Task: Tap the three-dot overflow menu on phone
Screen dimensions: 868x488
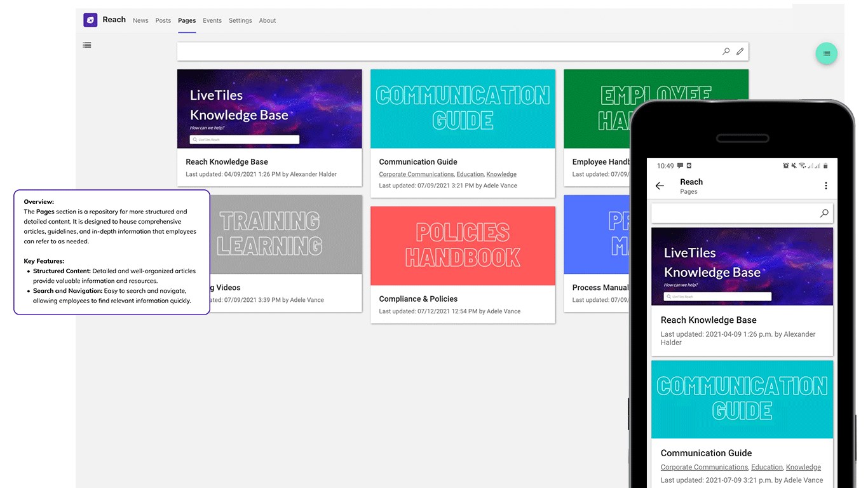Action: 826,186
